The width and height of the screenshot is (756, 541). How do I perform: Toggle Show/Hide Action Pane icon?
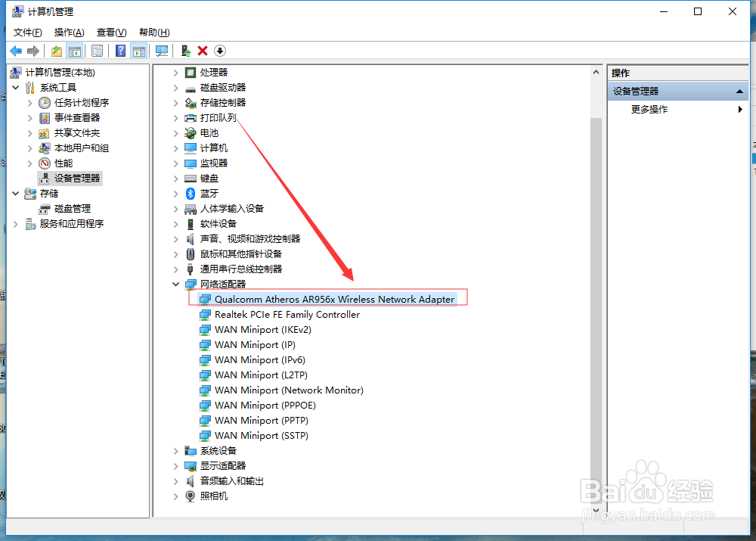coord(139,51)
